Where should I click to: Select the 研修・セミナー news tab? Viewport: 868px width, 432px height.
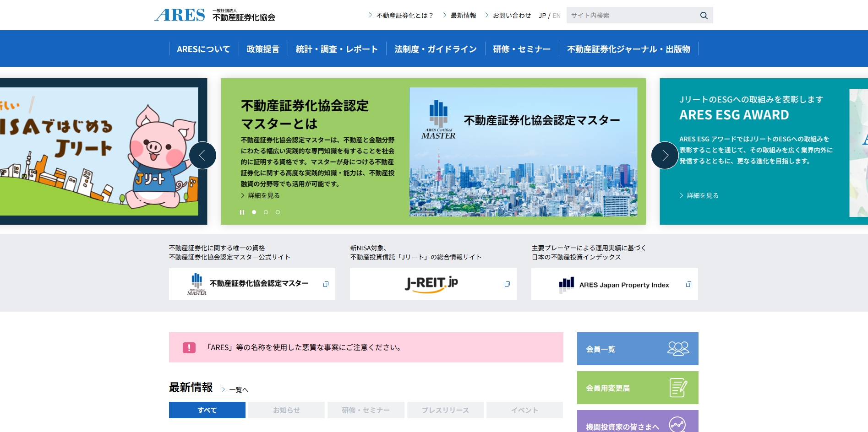[x=366, y=410]
